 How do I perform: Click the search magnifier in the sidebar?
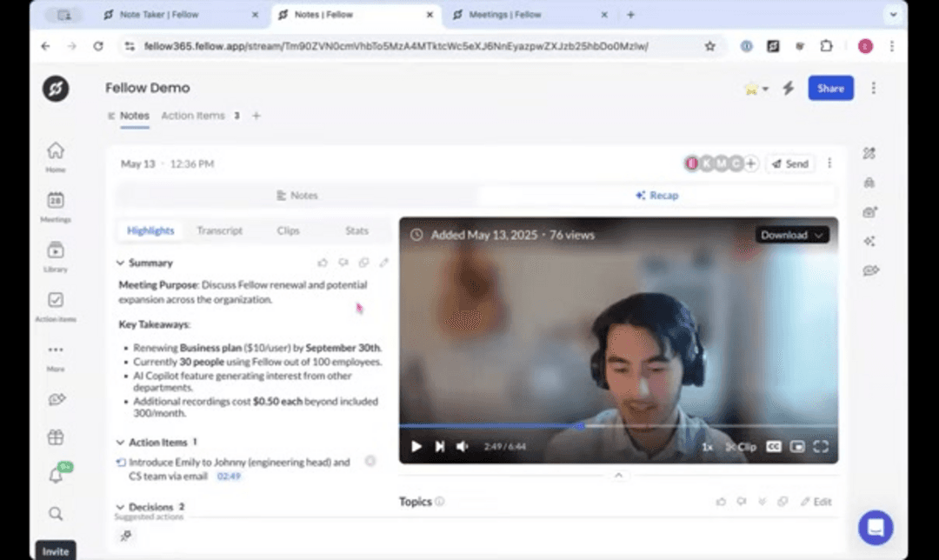(55, 513)
